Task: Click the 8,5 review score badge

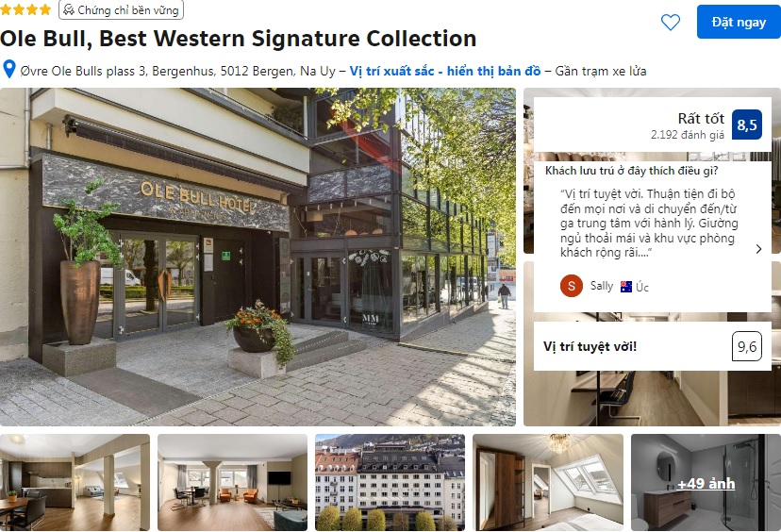Action: point(747,125)
